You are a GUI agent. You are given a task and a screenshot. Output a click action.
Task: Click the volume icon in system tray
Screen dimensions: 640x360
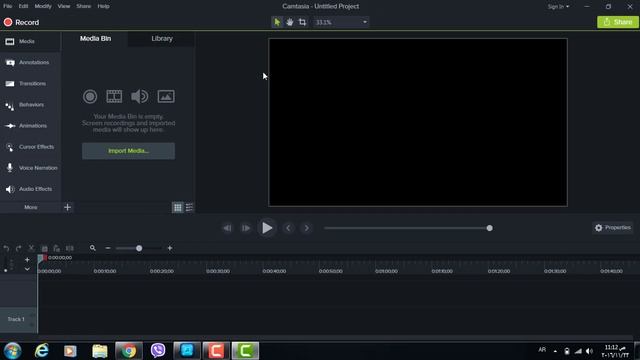click(x=589, y=351)
